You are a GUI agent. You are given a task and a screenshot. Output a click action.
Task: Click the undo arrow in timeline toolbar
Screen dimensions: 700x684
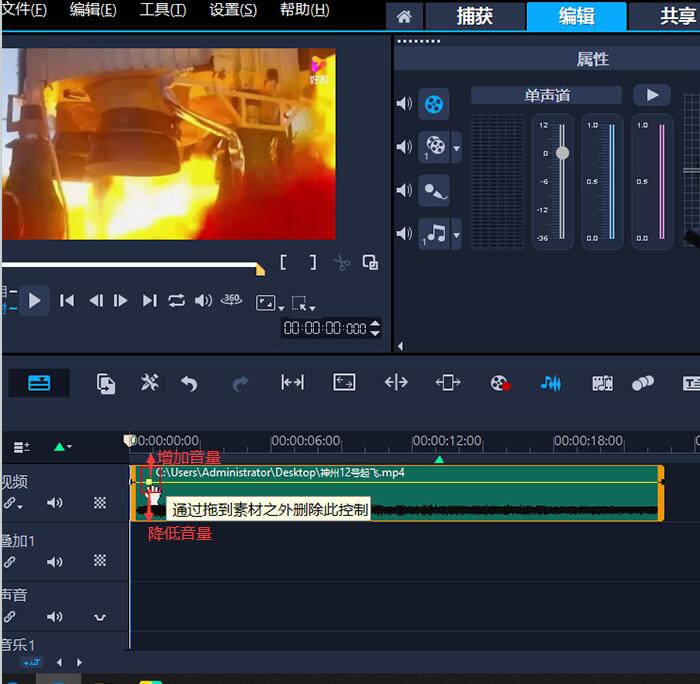click(189, 383)
